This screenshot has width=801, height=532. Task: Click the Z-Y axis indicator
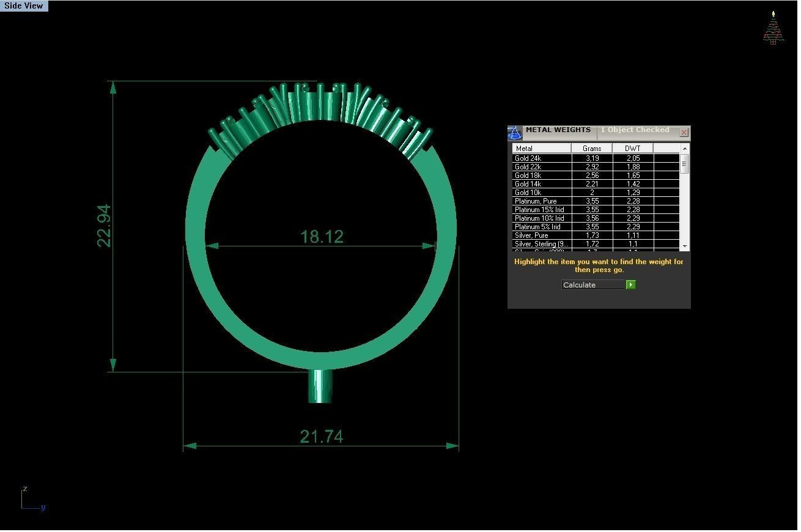[x=33, y=498]
